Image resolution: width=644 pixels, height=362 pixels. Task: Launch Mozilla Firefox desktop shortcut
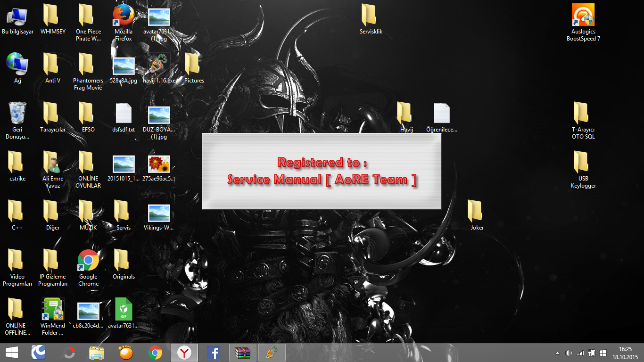pos(124,23)
